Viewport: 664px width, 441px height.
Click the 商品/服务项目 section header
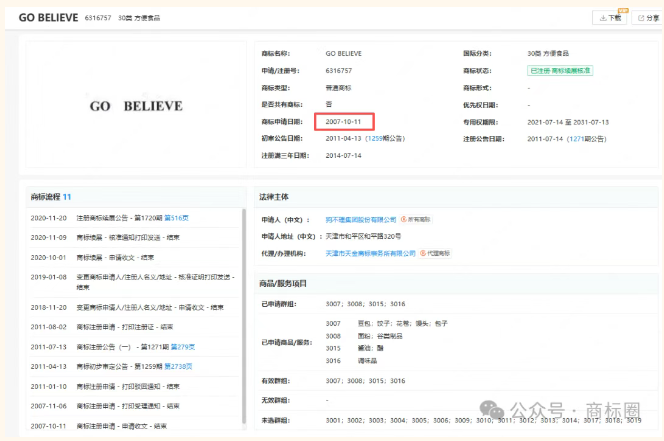coord(284,284)
